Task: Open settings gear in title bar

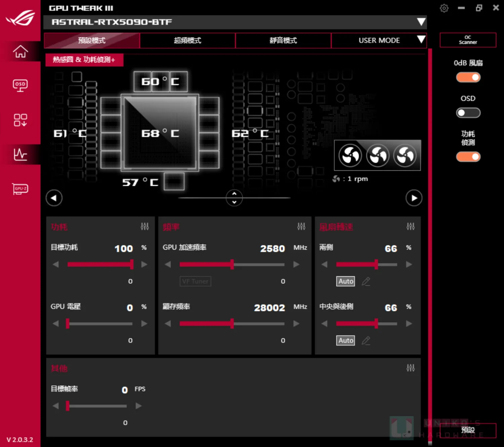Action: [x=444, y=8]
